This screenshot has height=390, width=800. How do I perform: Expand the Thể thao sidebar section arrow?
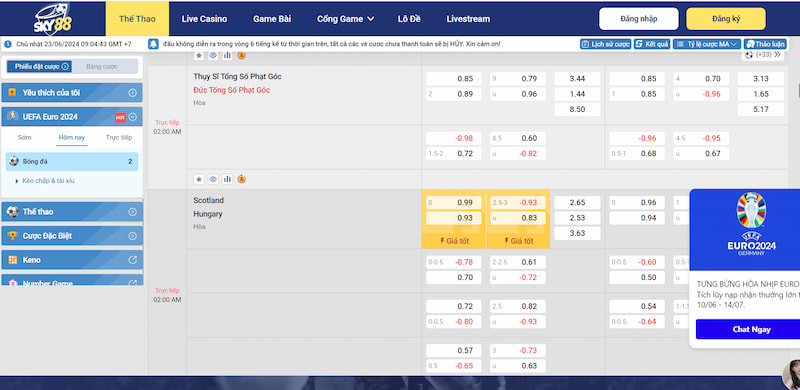(x=133, y=212)
